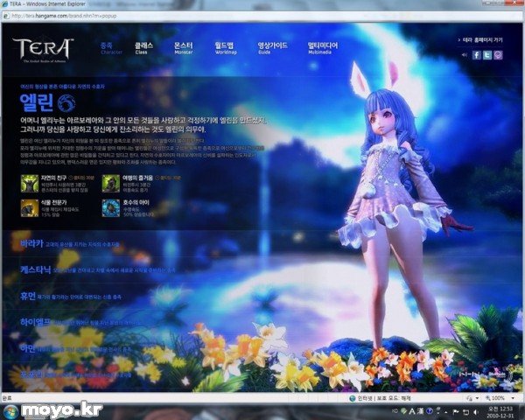
Task: Go to the 테라 홈페이지 가기 link
Action: [x=480, y=40]
